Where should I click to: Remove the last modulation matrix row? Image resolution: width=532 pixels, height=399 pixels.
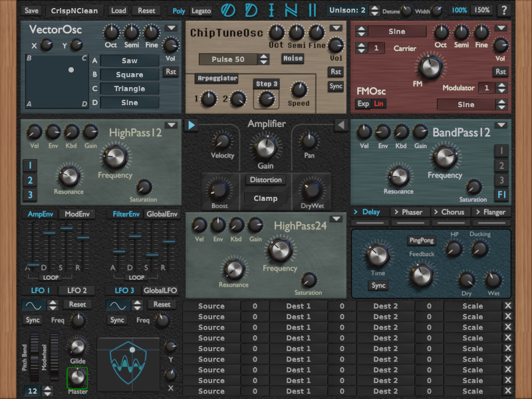click(x=508, y=391)
